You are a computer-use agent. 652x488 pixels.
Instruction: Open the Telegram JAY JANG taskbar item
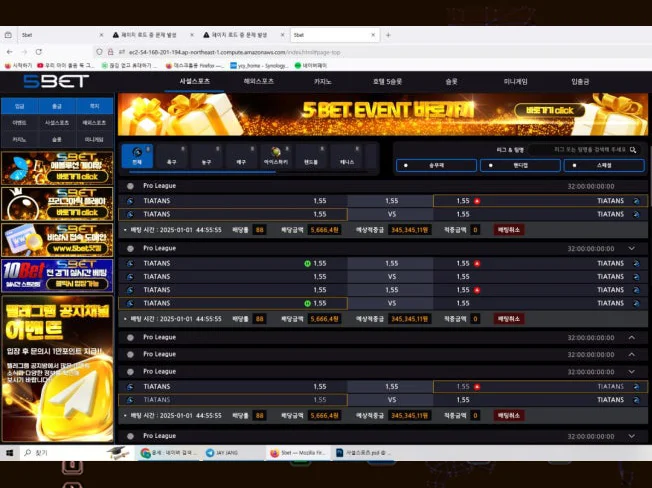point(224,453)
